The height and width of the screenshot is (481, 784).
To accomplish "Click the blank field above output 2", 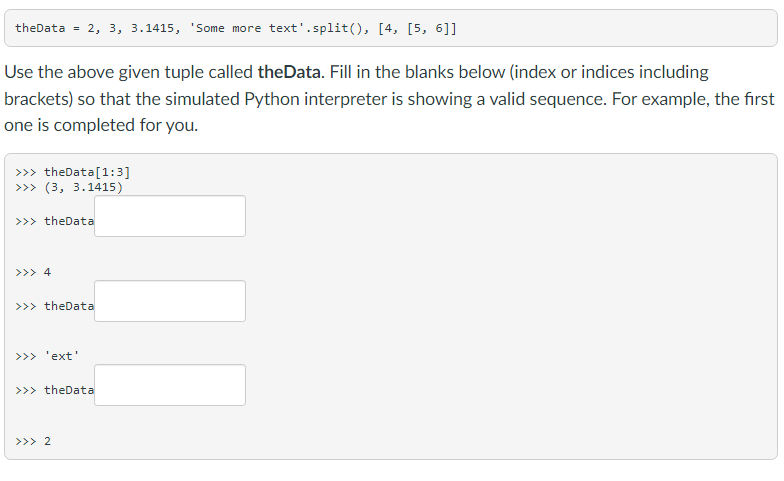I will coord(170,385).
